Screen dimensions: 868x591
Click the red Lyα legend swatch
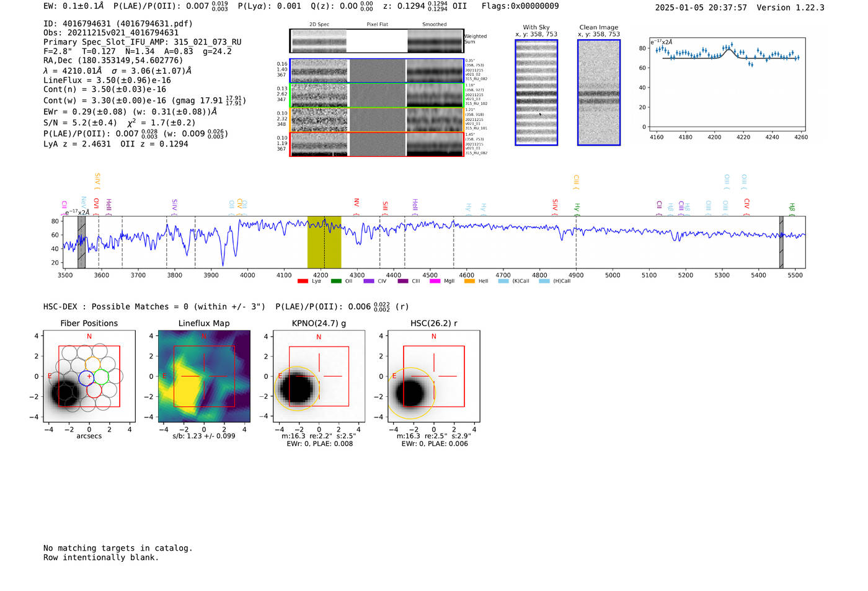pyautogui.click(x=303, y=282)
